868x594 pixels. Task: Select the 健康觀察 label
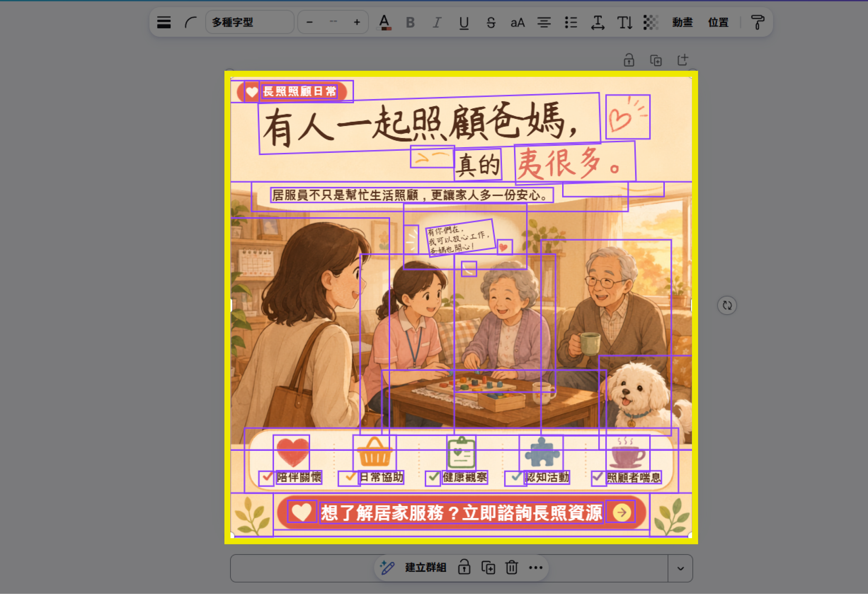pyautogui.click(x=465, y=477)
